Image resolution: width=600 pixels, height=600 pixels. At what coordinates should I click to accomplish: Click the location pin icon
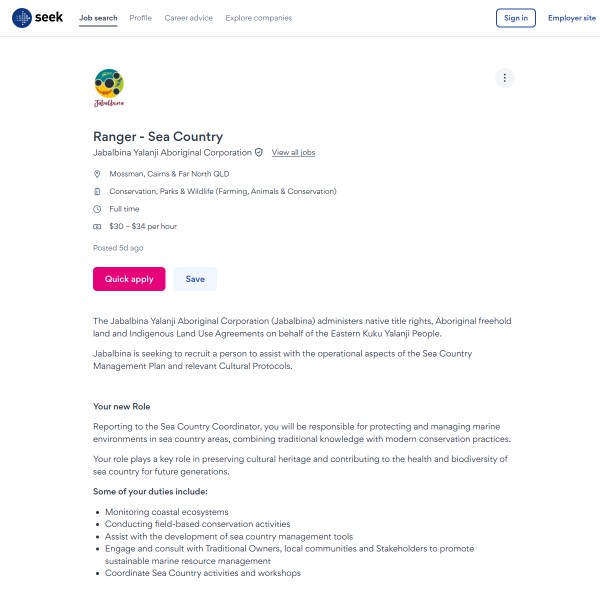click(97, 174)
